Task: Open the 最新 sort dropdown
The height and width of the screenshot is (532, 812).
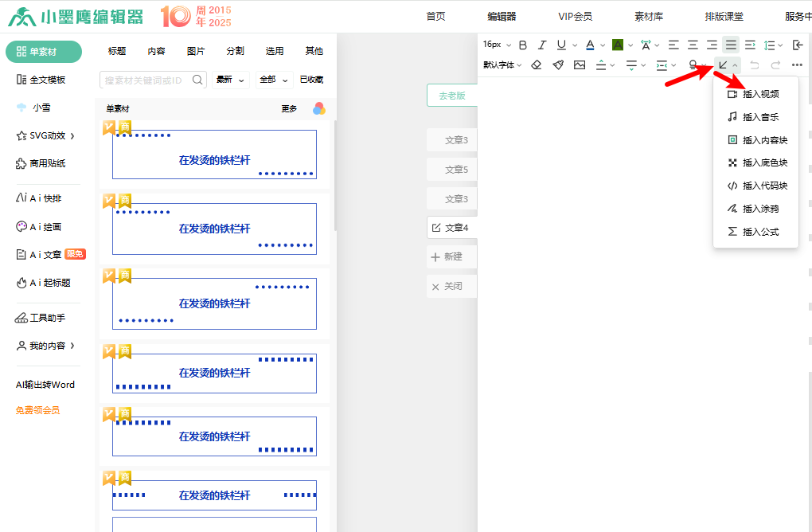Action: tap(232, 80)
